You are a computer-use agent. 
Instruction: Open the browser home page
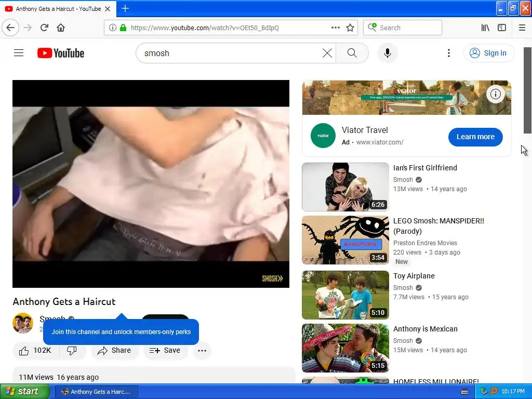(61, 28)
